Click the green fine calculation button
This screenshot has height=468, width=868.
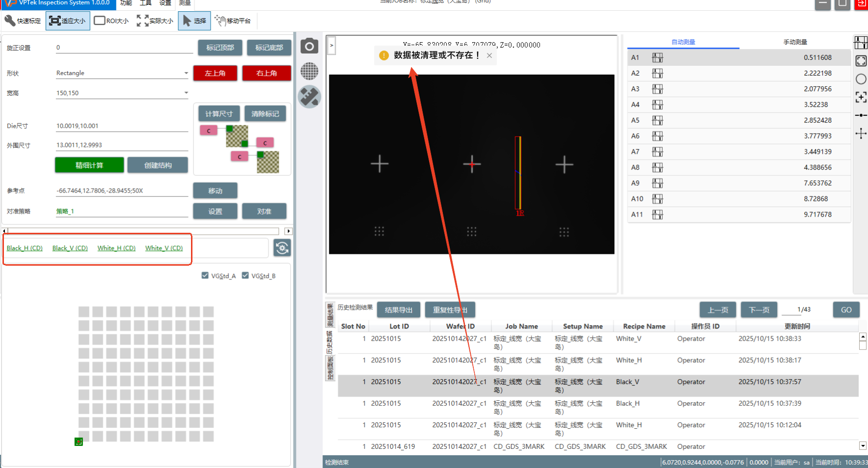pos(89,165)
